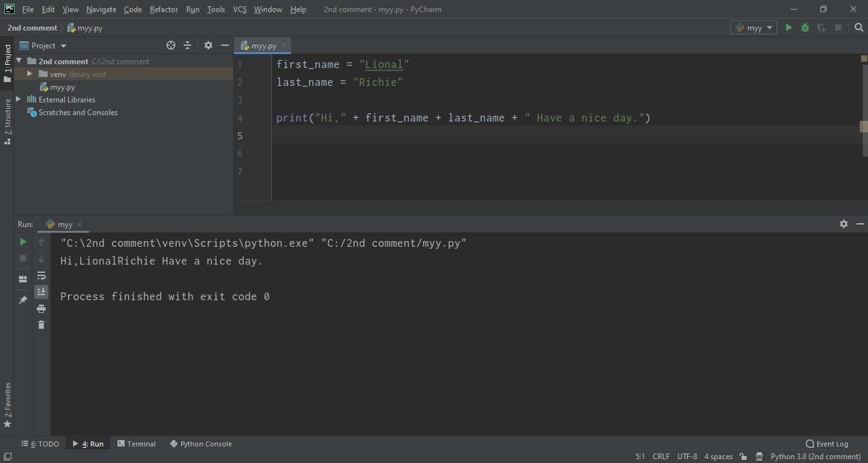Open the Event Log
This screenshot has height=463, width=868.
click(827, 444)
